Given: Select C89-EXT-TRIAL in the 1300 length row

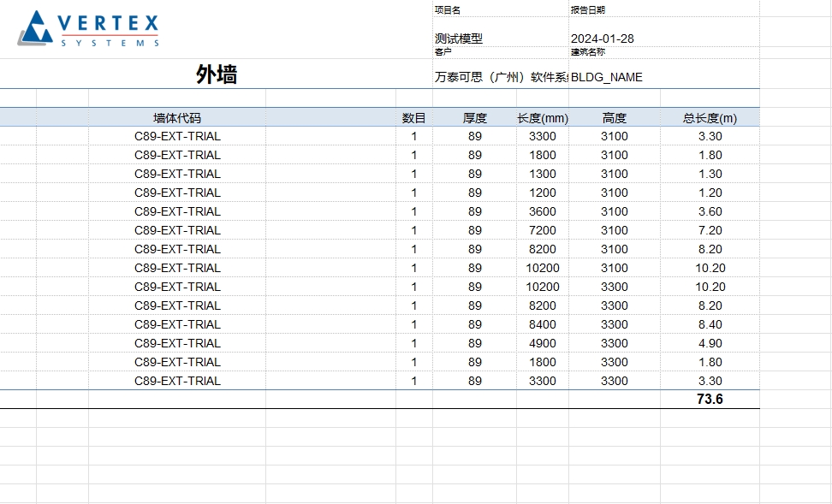Looking at the screenshot, I should pyautogui.click(x=177, y=174).
